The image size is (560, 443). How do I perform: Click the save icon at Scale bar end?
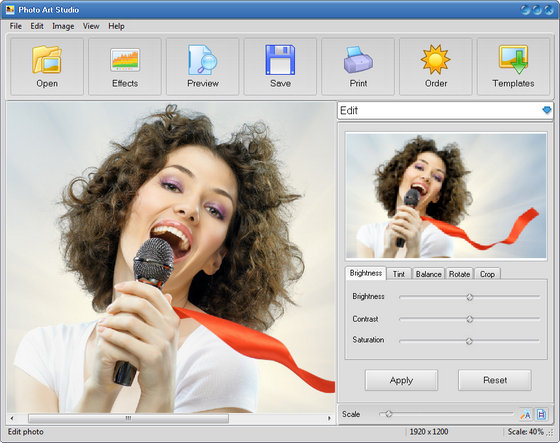pos(541,414)
